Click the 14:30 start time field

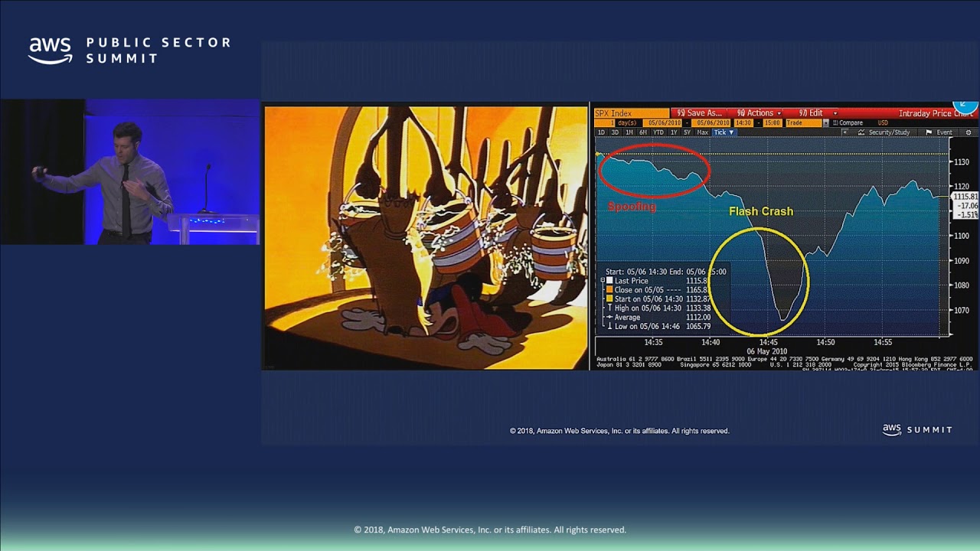[x=743, y=123]
